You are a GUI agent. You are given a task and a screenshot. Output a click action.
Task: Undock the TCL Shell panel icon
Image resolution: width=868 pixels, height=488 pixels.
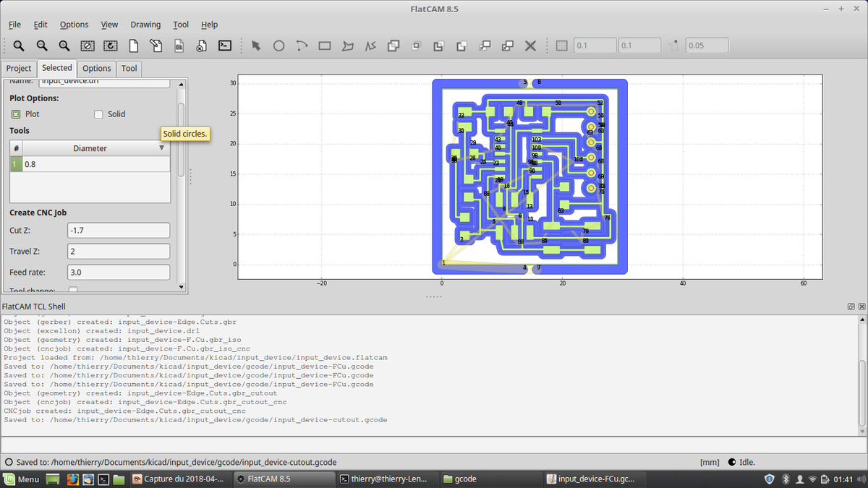click(x=851, y=307)
